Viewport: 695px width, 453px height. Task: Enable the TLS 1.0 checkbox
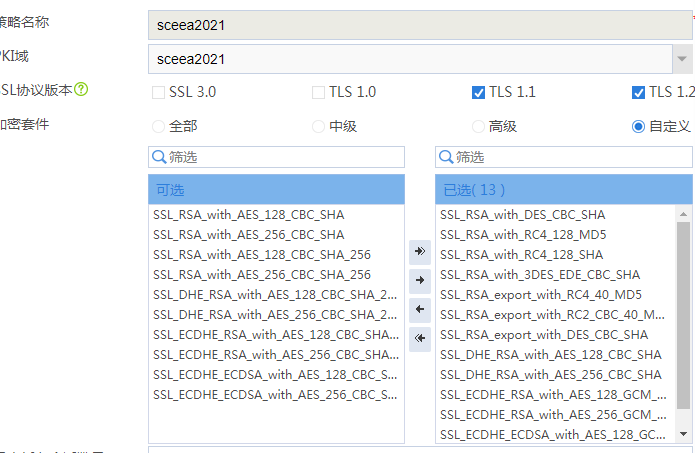click(318, 92)
